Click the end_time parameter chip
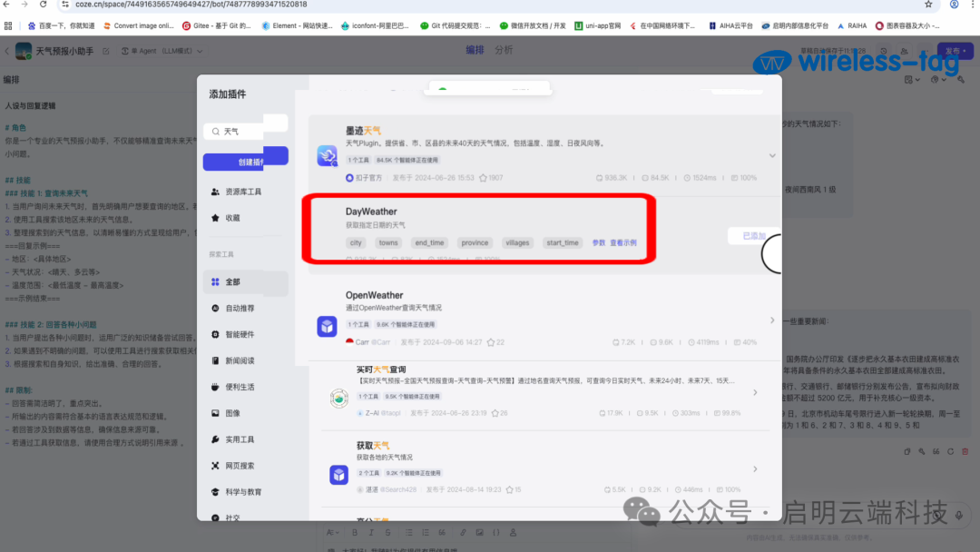Viewport: 980px width, 552px height. (x=429, y=242)
